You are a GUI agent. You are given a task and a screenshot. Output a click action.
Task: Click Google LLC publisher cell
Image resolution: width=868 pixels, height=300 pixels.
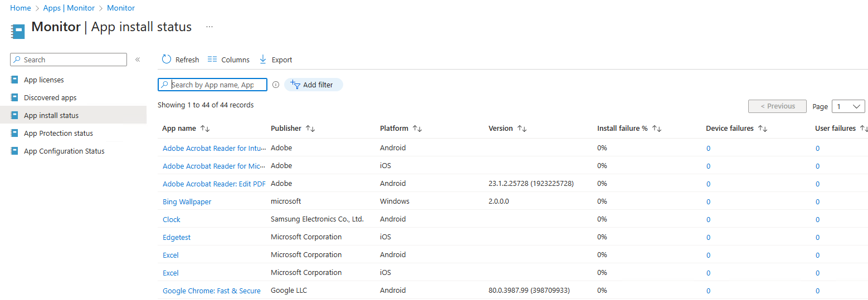(x=289, y=290)
